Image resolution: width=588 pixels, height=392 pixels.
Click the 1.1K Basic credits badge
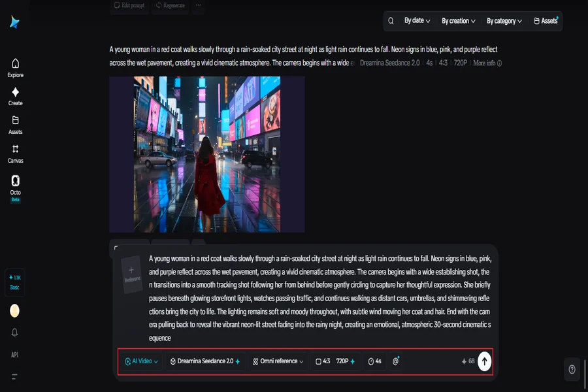point(14,282)
